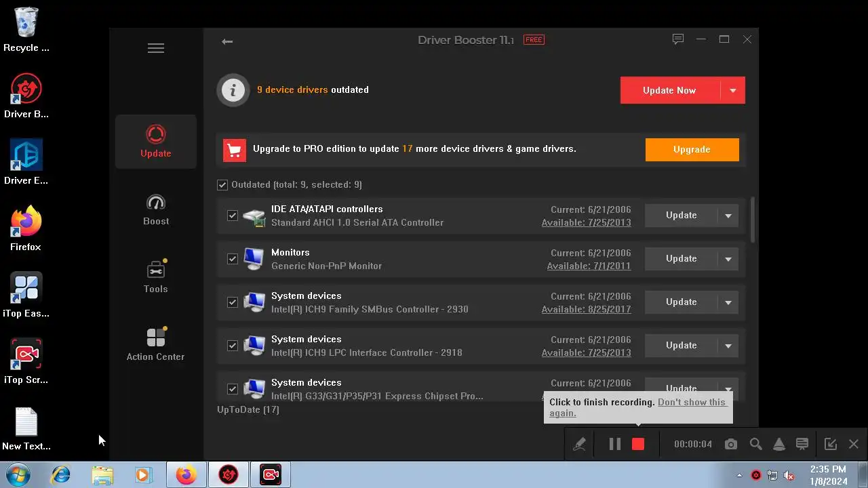The width and height of the screenshot is (868, 488).
Task: Select iTop Screen Recorder desktop shortcut
Action: click(x=26, y=362)
